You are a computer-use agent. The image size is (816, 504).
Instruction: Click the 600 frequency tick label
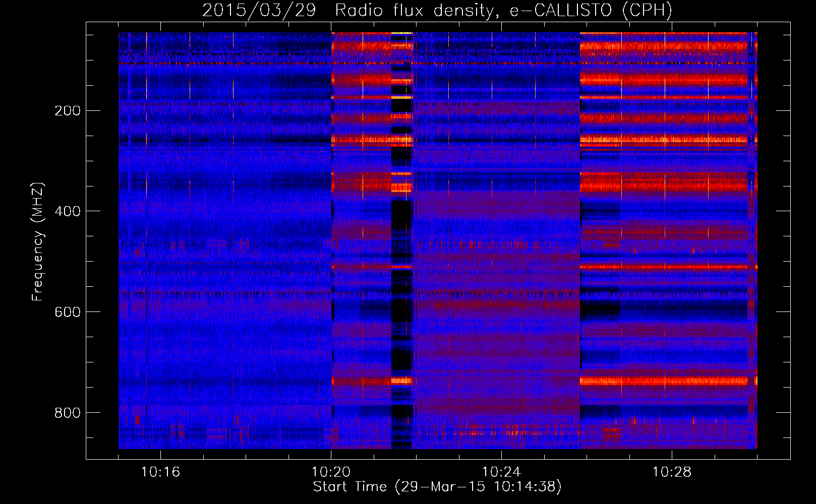pos(67,312)
